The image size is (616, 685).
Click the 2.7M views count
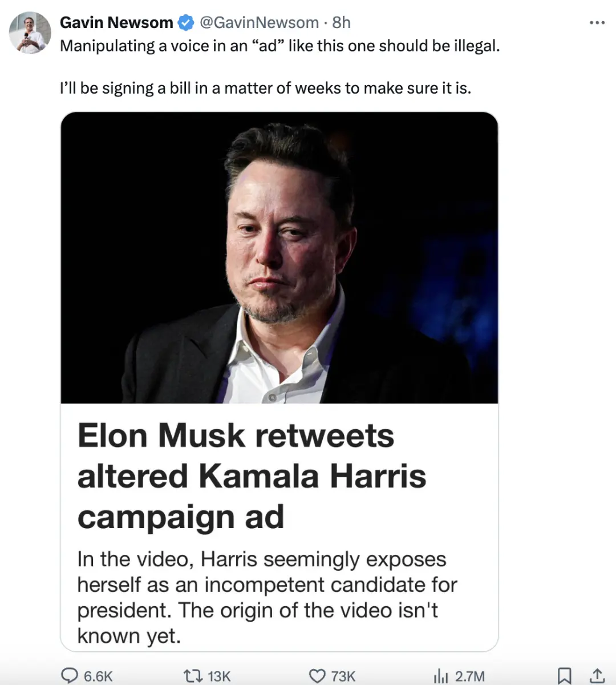point(470,676)
